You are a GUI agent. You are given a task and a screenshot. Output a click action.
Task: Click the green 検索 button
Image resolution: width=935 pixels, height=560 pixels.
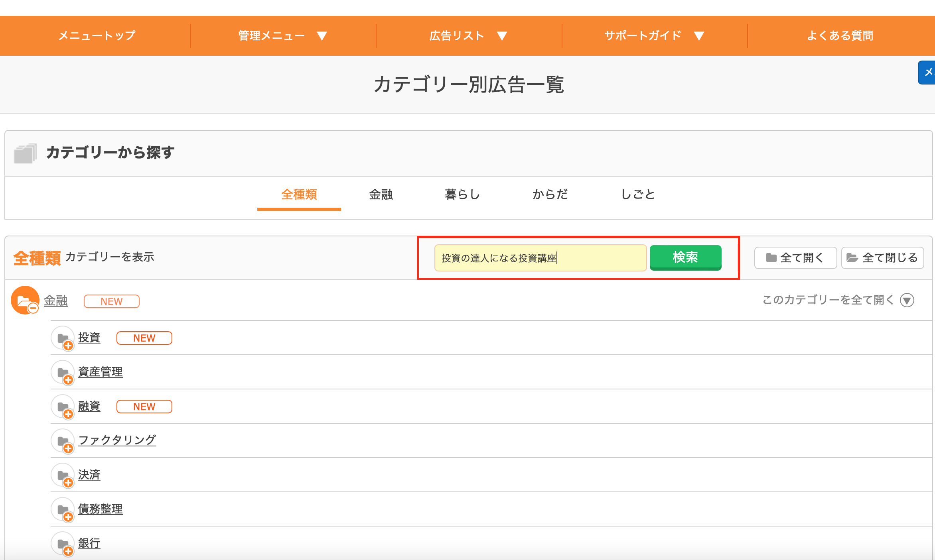tap(685, 257)
